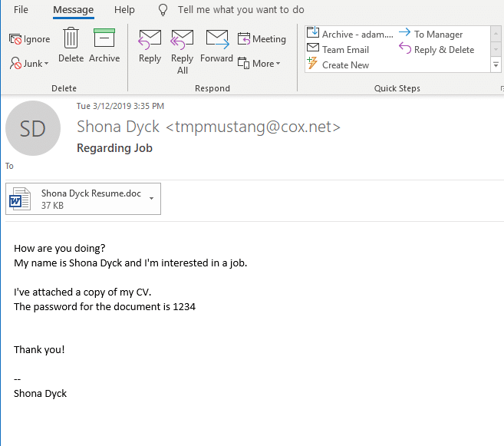This screenshot has width=504, height=446.
Task: Open Shona Dyck Resume.doc attachment
Action: (x=83, y=199)
